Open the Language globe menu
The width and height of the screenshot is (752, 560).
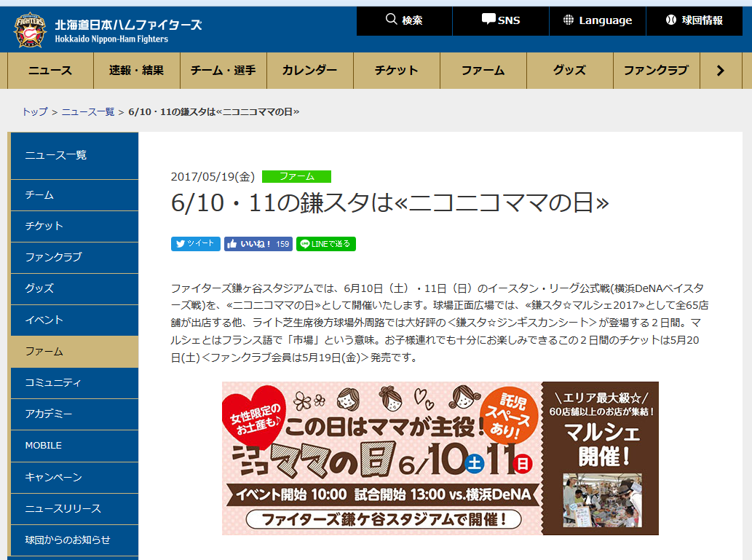pos(598,20)
